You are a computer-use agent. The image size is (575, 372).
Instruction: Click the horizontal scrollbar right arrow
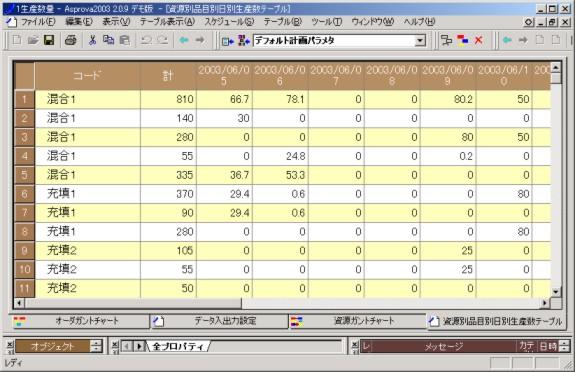(x=545, y=303)
